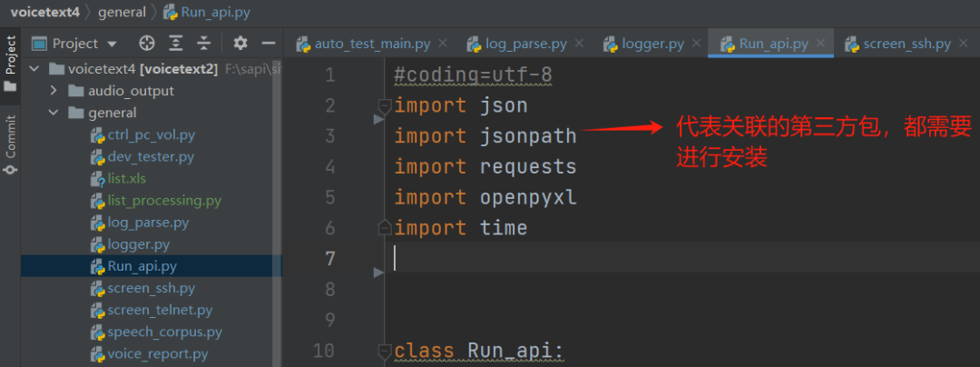Collapse the Run_api class fold marker
The image size is (980, 367).
[x=385, y=351]
